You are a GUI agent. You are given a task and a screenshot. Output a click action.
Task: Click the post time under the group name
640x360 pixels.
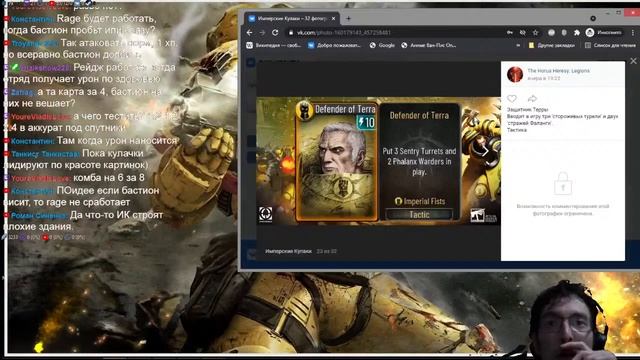(544, 78)
